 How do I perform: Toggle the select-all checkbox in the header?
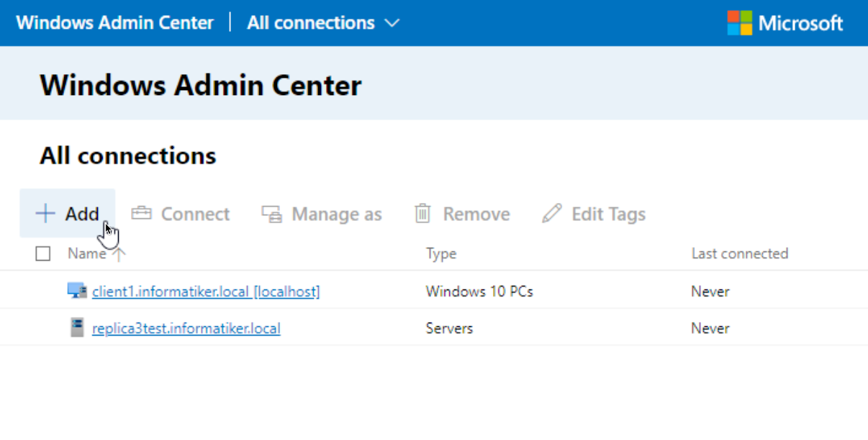[x=43, y=253]
